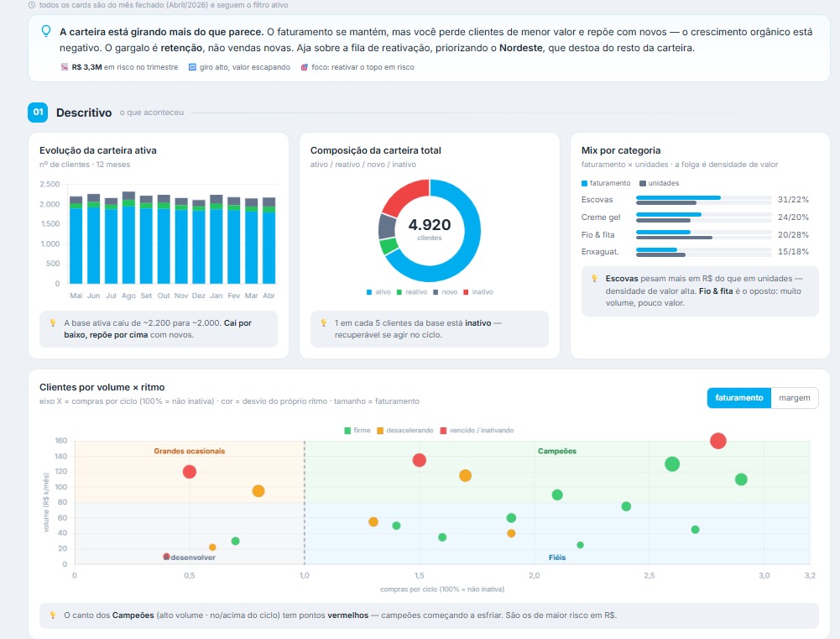Toggle the novo legend under the donut chart
840x639 pixels.
click(446, 292)
